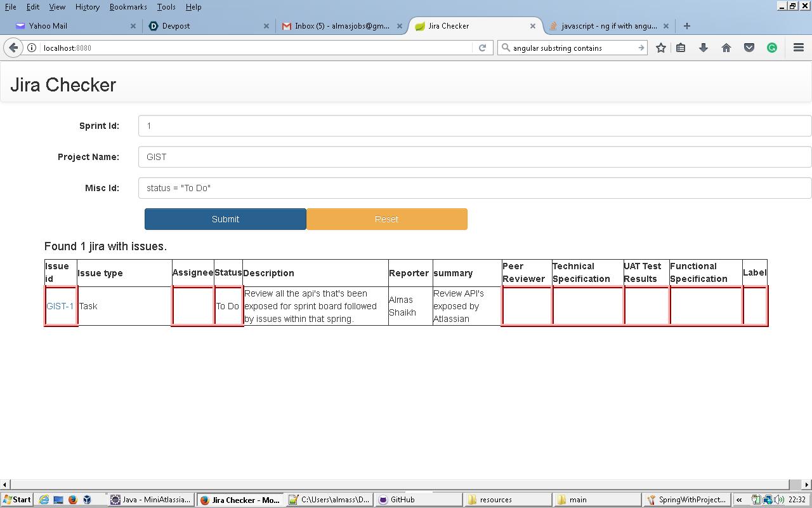The image size is (812, 508).
Task: Open the Windows Start menu
Action: tap(17, 500)
